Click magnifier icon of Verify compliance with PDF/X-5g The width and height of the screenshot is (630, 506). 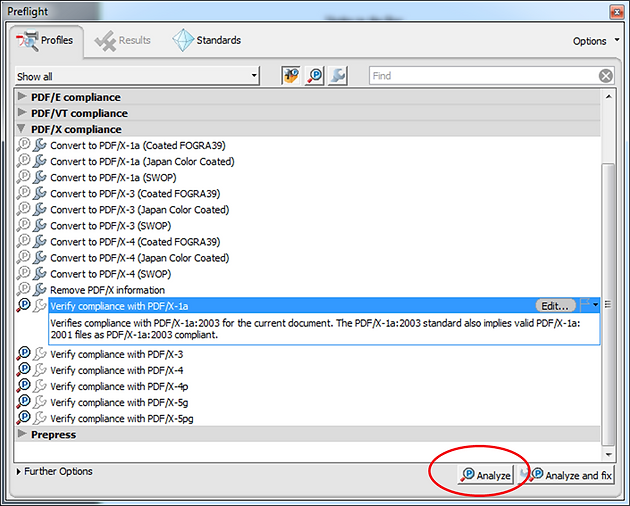(x=23, y=402)
